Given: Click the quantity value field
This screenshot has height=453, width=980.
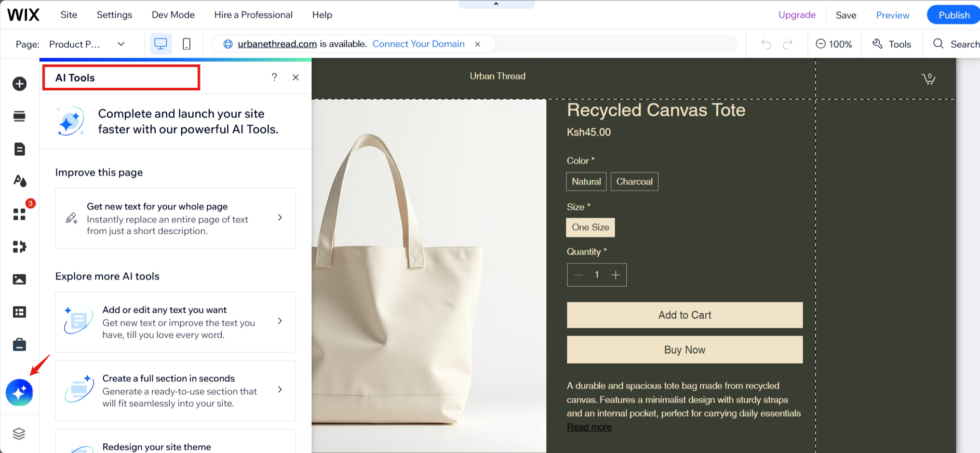Looking at the screenshot, I should (x=597, y=275).
